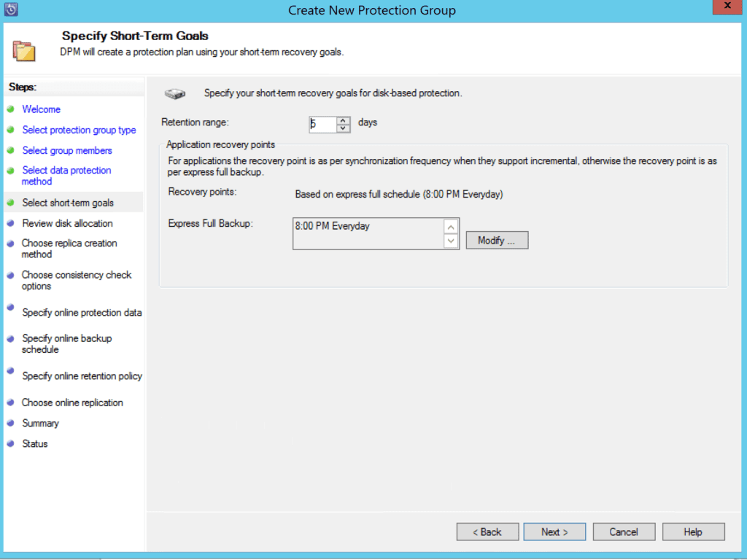
Task: Select Choose replica creation method step
Action: click(69, 249)
